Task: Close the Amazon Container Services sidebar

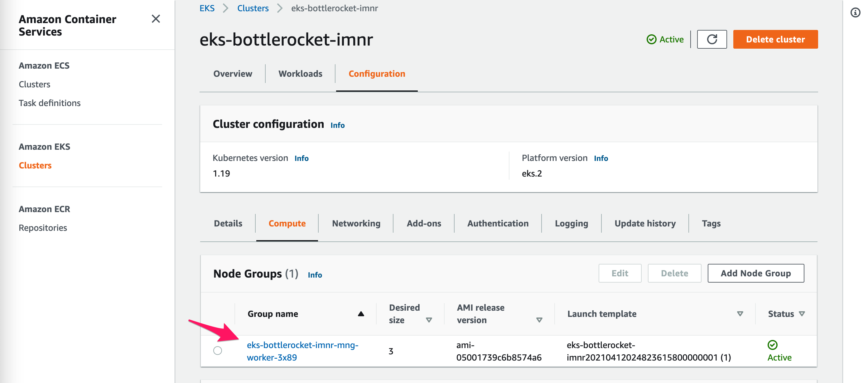Action: [156, 19]
